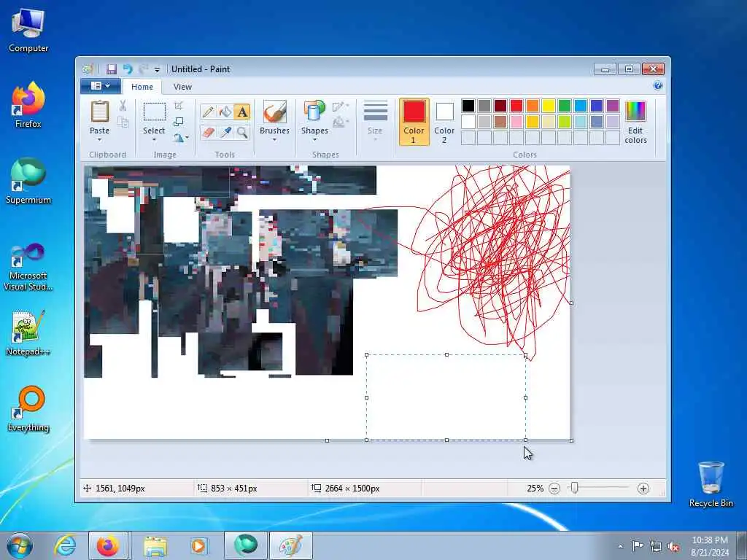Click the Save icon in quick access toolbar
This screenshot has width=747, height=560.
pos(112,69)
